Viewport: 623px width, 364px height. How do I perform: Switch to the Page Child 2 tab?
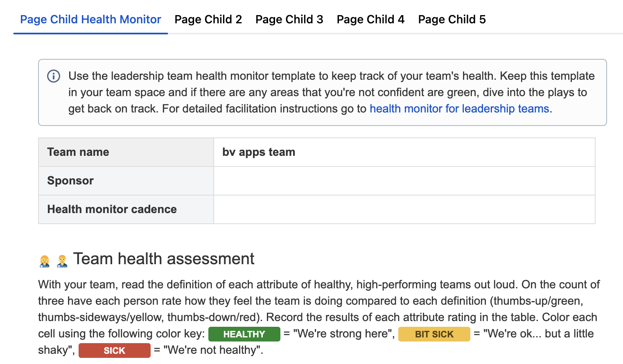pos(208,20)
